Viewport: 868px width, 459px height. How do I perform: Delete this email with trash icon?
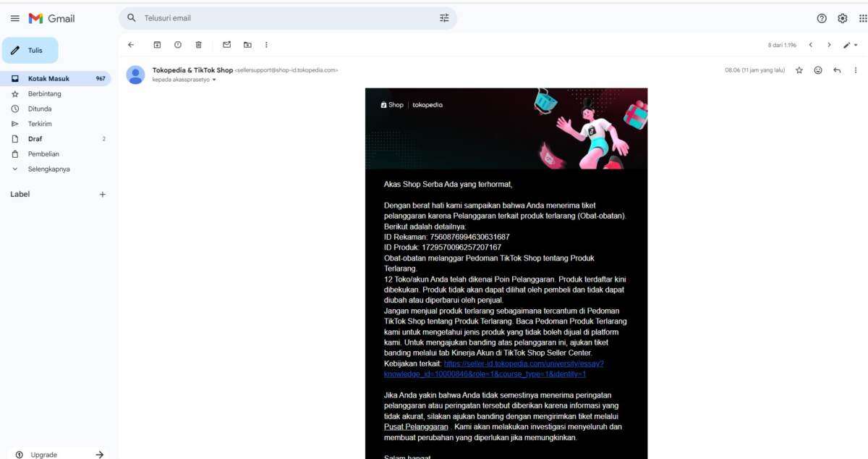point(198,45)
